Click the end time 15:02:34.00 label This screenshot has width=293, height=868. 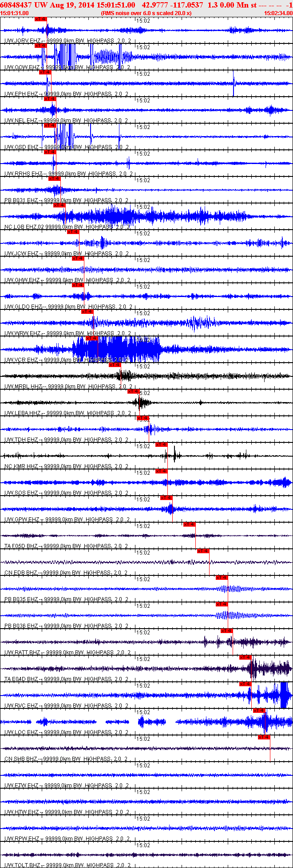pos(278,13)
